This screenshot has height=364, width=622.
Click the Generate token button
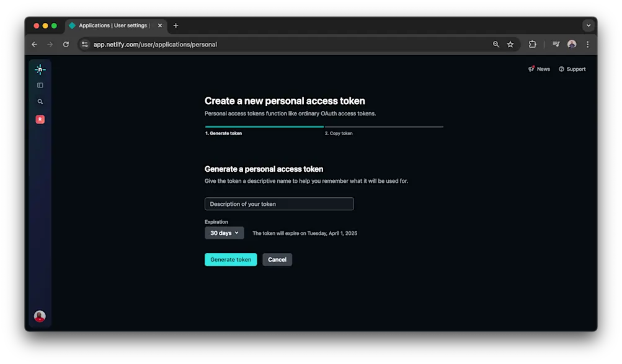coord(231,259)
